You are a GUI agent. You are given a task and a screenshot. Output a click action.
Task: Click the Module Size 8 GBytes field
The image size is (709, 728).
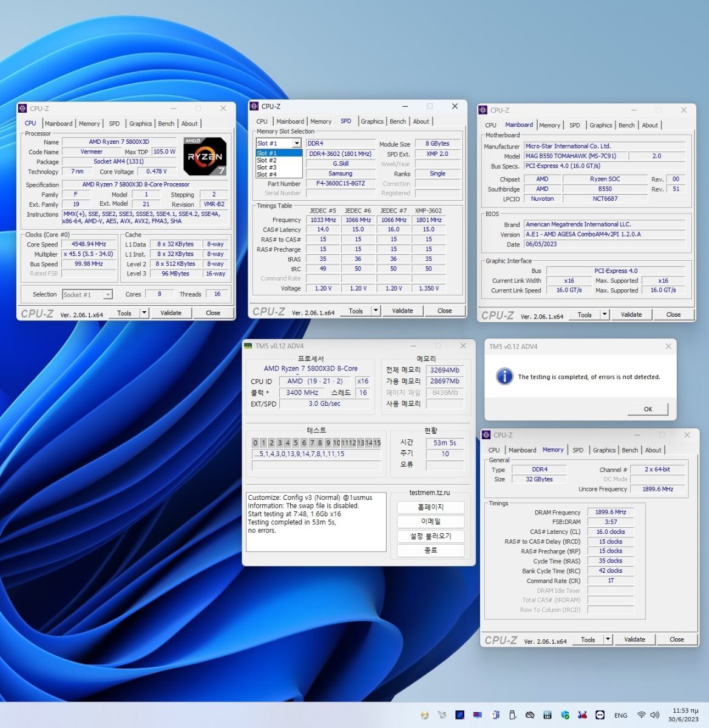tap(437, 144)
